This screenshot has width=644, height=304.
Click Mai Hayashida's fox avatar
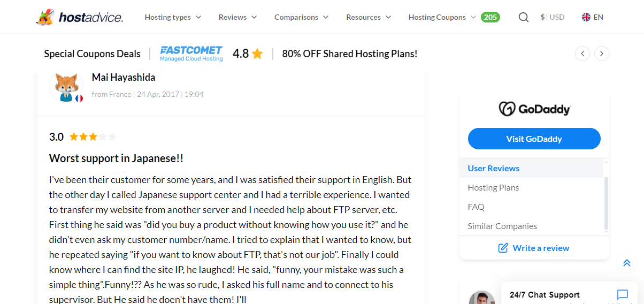(x=66, y=86)
